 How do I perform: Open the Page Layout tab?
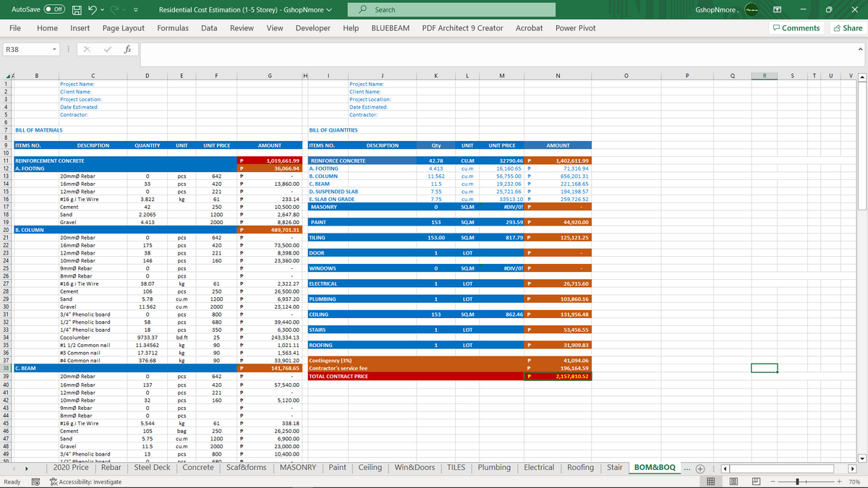coord(123,27)
